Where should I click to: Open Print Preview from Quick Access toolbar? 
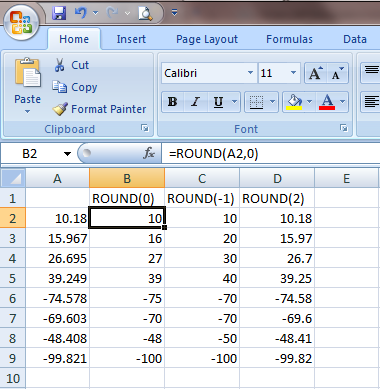[x=145, y=13]
